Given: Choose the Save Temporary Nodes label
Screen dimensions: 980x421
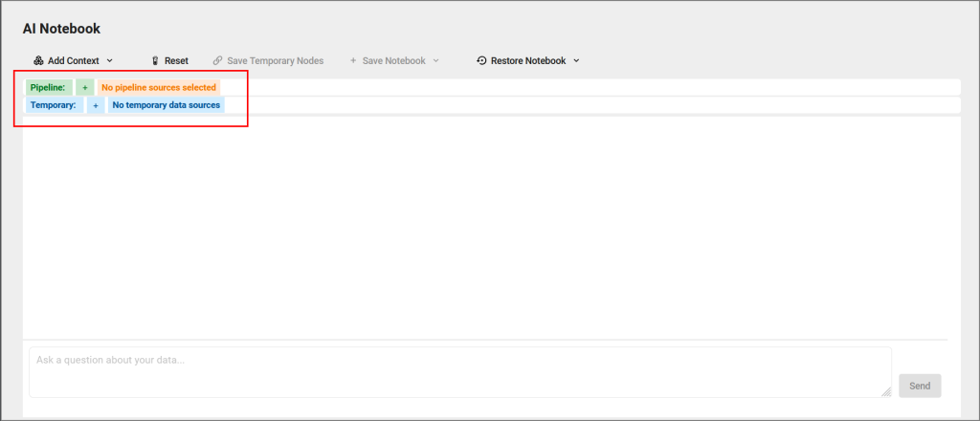Looking at the screenshot, I should pos(276,60).
